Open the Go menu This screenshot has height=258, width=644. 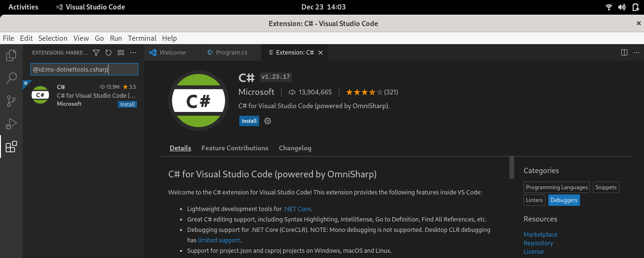[99, 38]
